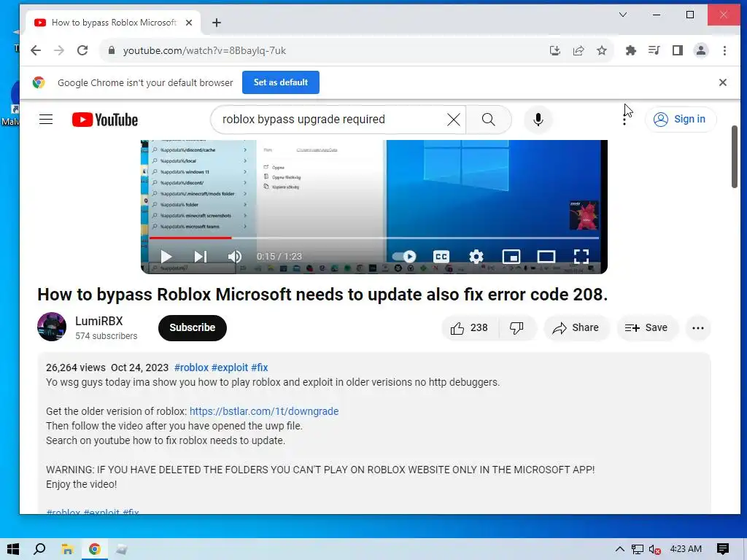
Task: Skip to the next video
Action: tap(200, 256)
